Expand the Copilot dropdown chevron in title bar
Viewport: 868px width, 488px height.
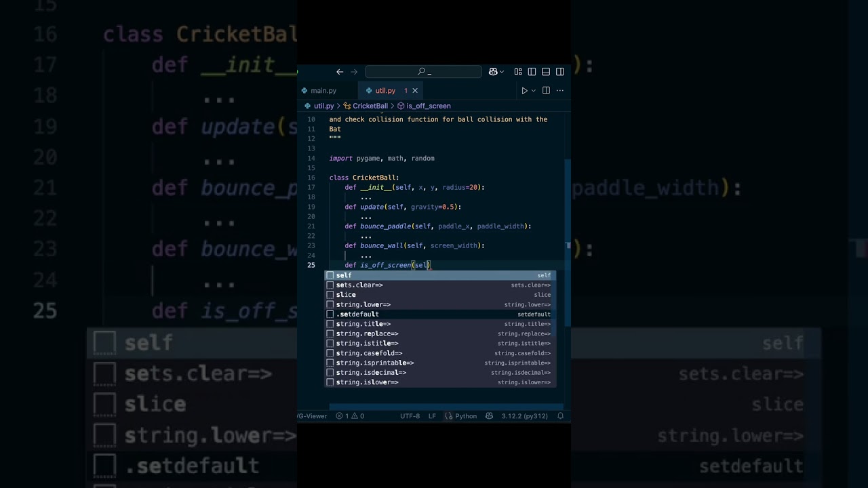click(x=502, y=72)
